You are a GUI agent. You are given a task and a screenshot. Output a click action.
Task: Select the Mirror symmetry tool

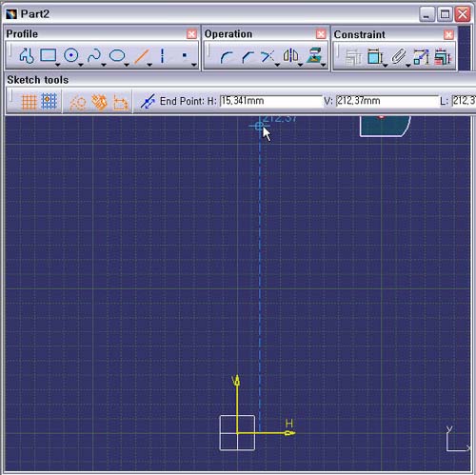pyautogui.click(x=290, y=55)
